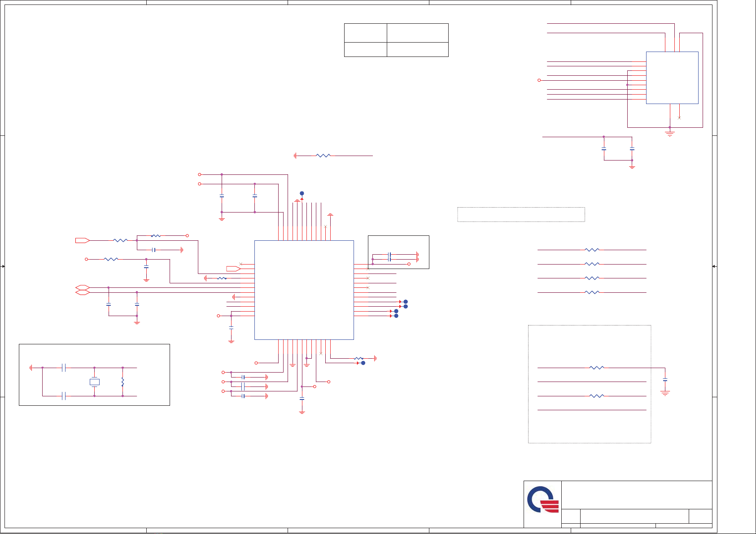Select the grounded resistor below the central IC's right corner
756x534 pixels.
[358, 358]
